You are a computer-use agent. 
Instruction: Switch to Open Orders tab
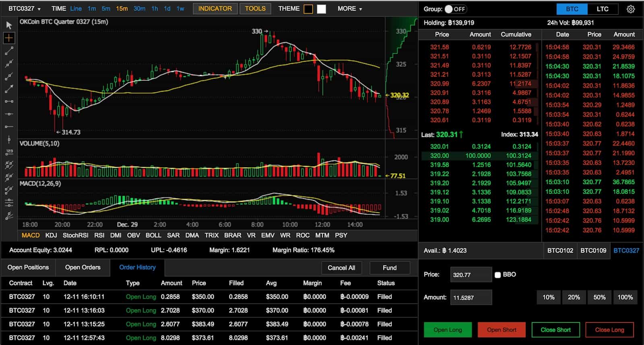pyautogui.click(x=83, y=267)
